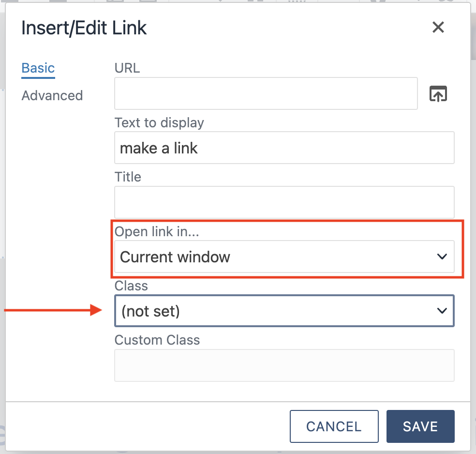Click the 'Text to display' label
This screenshot has height=454, width=476.
tap(159, 122)
